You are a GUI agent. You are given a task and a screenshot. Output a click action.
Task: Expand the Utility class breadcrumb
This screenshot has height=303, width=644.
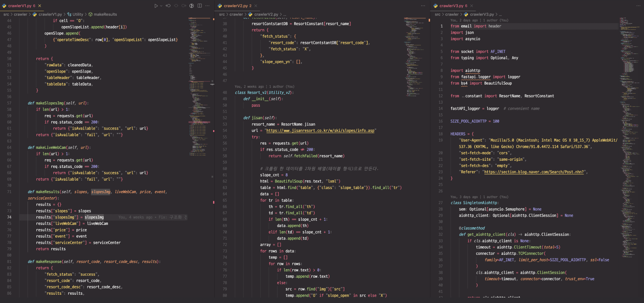78,14
